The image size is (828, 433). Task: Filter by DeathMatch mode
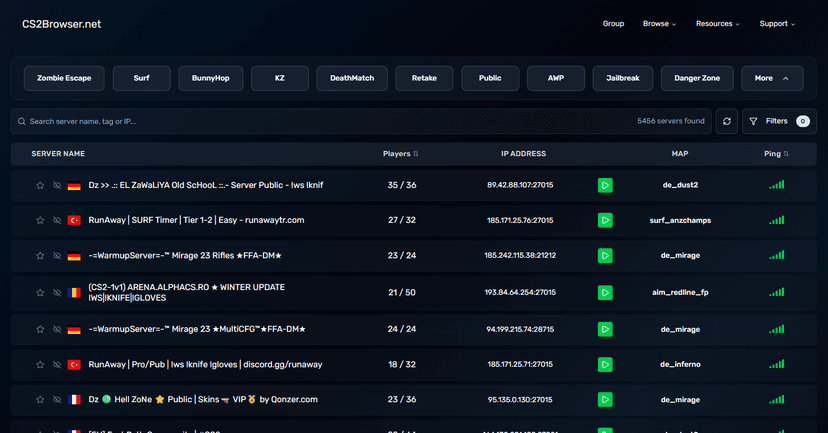(x=352, y=78)
